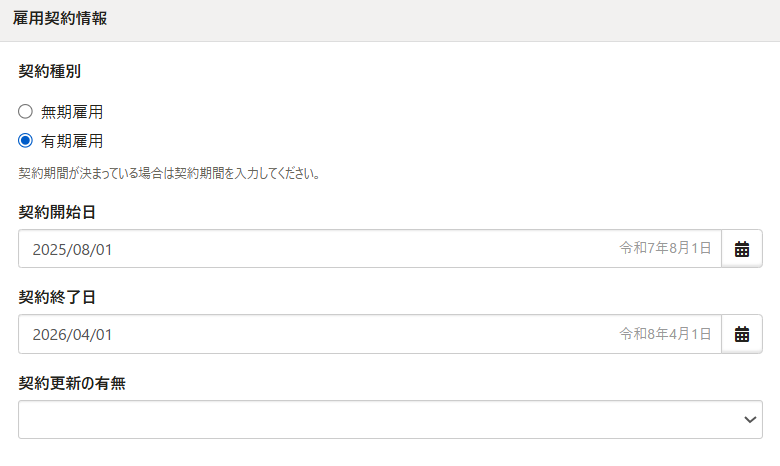Click the 2026/04/01 date value
This screenshot has width=780, height=466.
click(73, 335)
